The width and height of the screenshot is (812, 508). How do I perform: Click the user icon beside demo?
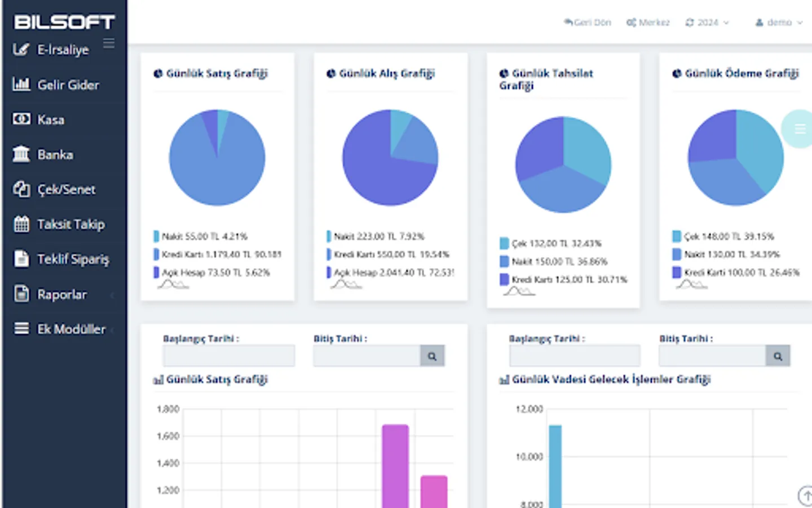click(x=760, y=23)
